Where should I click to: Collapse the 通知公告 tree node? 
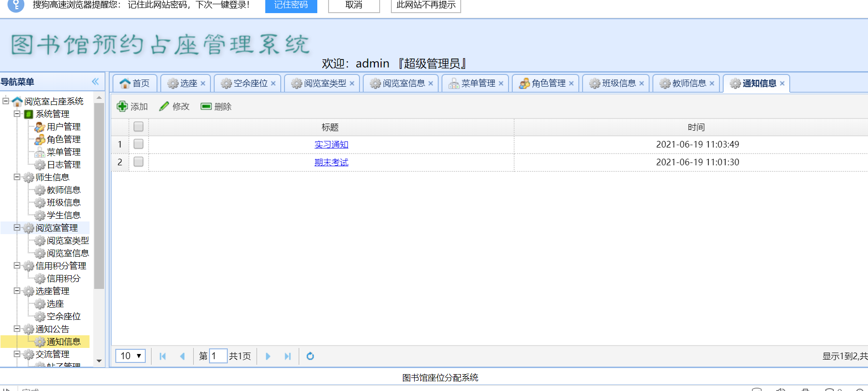pos(17,328)
